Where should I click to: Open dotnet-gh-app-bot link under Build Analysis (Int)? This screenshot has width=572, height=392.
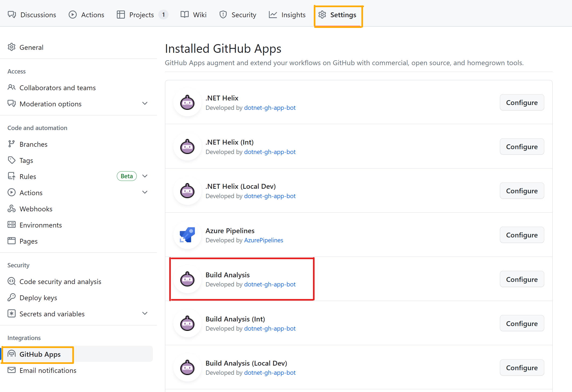click(x=270, y=328)
